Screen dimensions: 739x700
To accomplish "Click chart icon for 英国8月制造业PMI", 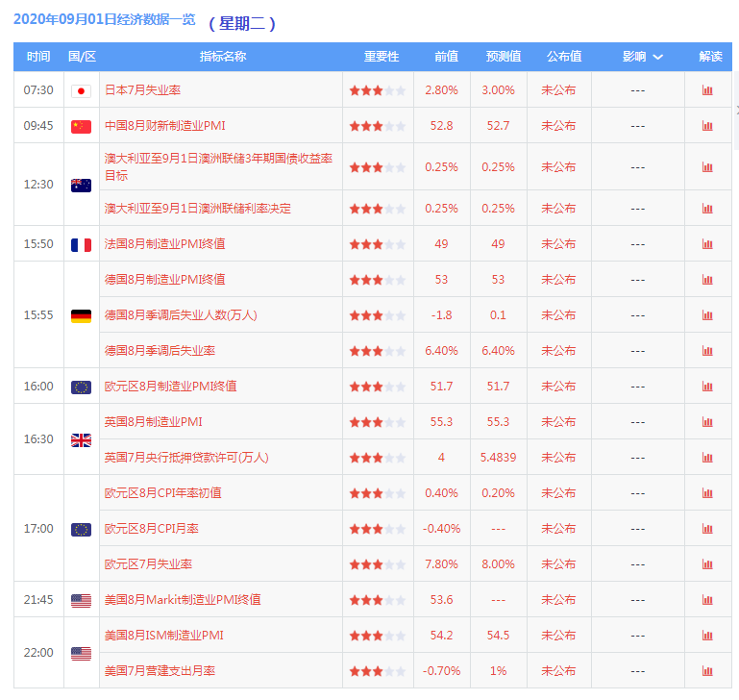I will 707,422.
